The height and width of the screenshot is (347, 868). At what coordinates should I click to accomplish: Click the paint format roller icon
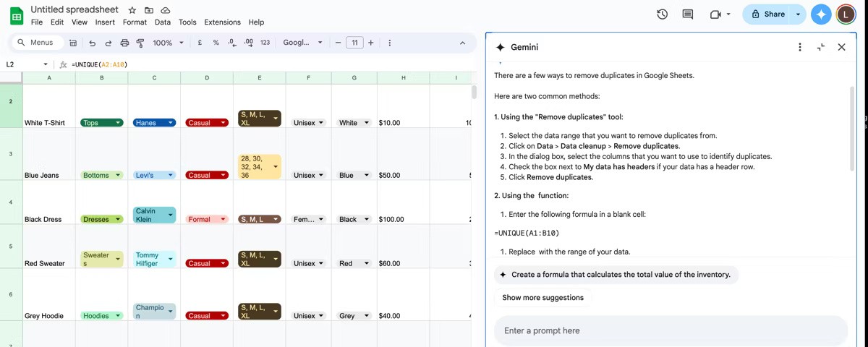(x=140, y=43)
